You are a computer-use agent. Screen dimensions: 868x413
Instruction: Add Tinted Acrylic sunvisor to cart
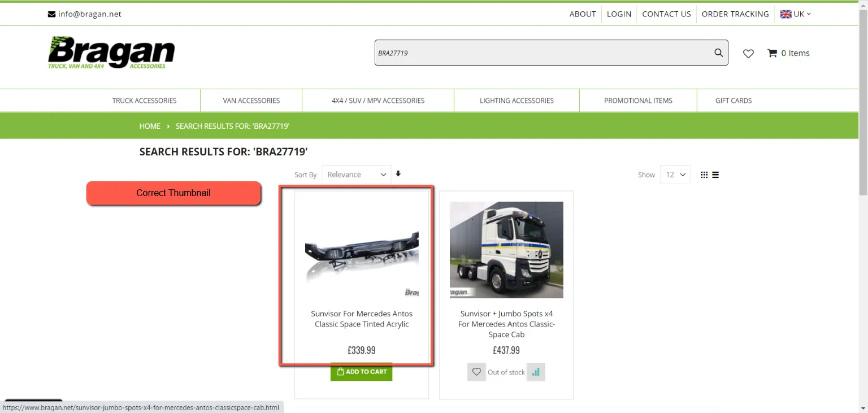(362, 372)
